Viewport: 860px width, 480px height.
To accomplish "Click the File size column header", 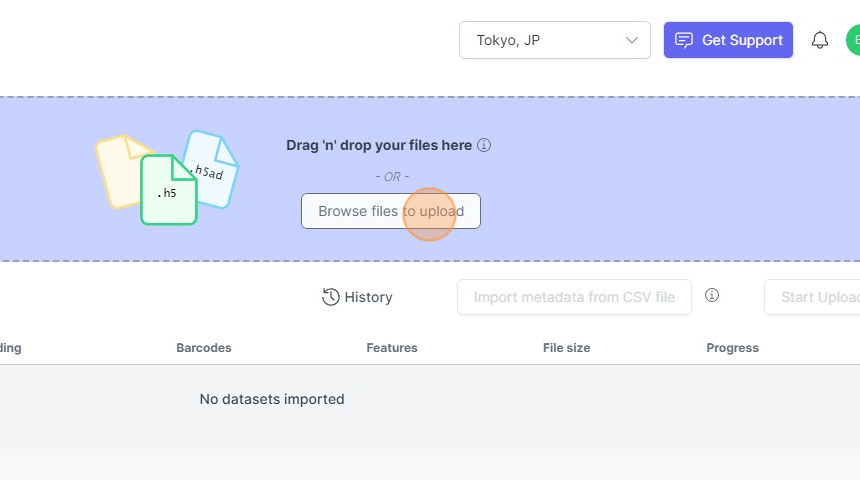I will pyautogui.click(x=566, y=348).
